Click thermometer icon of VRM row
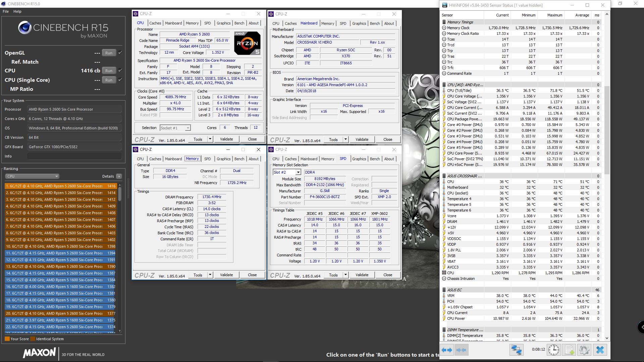The width and height of the screenshot is (644, 362). pyautogui.click(x=444, y=296)
